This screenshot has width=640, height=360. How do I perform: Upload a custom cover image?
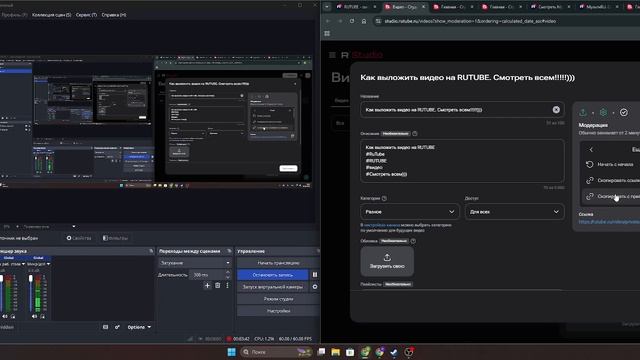coord(387,261)
